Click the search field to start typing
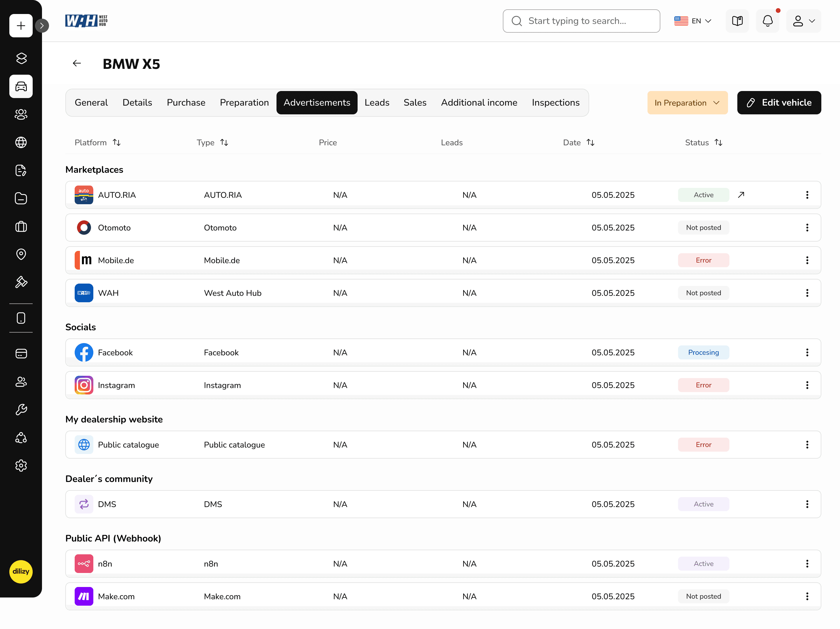Image resolution: width=840 pixels, height=629 pixels. click(x=581, y=21)
